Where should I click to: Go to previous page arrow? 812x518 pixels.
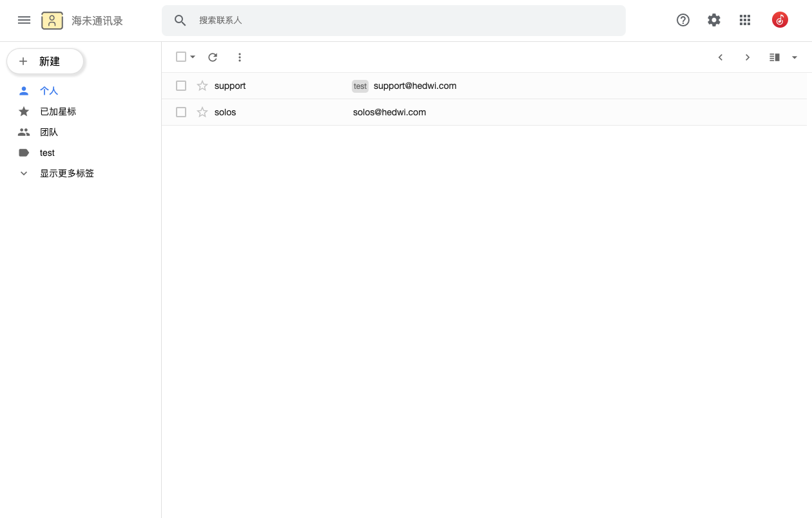coord(720,57)
